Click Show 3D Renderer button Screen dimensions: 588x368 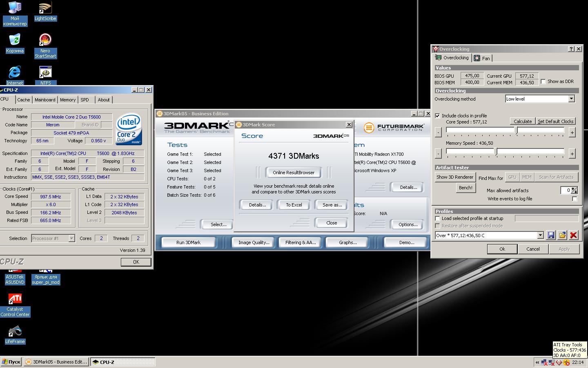click(455, 177)
